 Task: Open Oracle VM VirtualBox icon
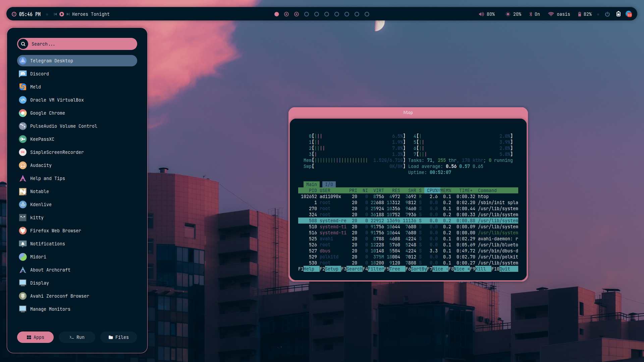pyautogui.click(x=23, y=100)
